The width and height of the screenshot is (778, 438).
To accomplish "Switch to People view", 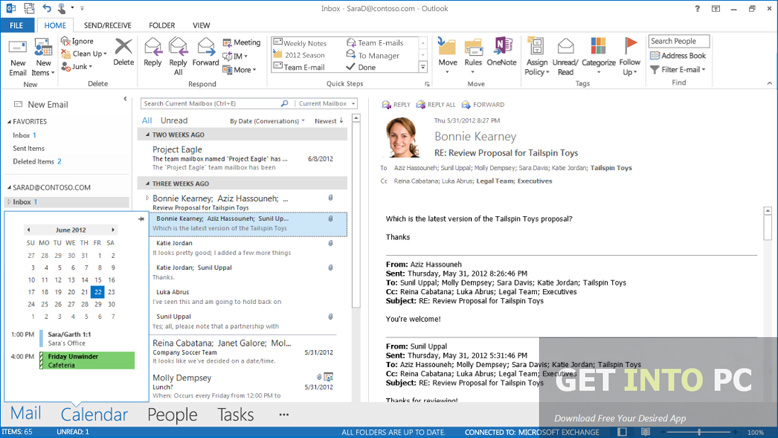I will tap(172, 415).
